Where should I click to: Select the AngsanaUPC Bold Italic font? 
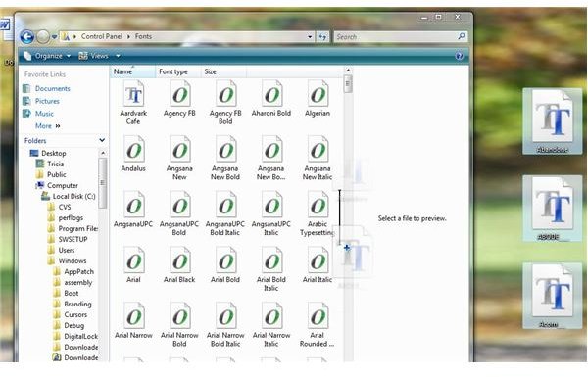(x=225, y=205)
